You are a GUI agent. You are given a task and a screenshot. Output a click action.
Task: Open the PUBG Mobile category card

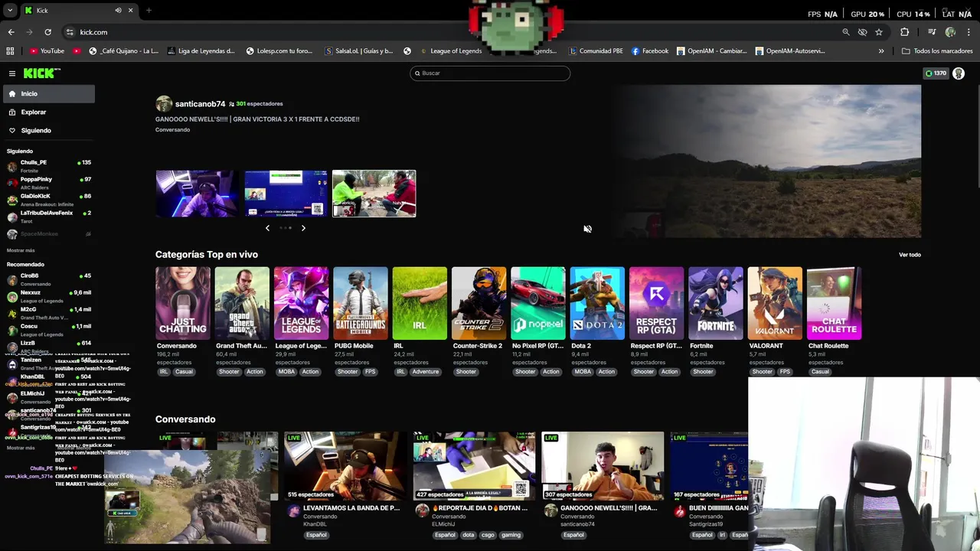(x=360, y=303)
